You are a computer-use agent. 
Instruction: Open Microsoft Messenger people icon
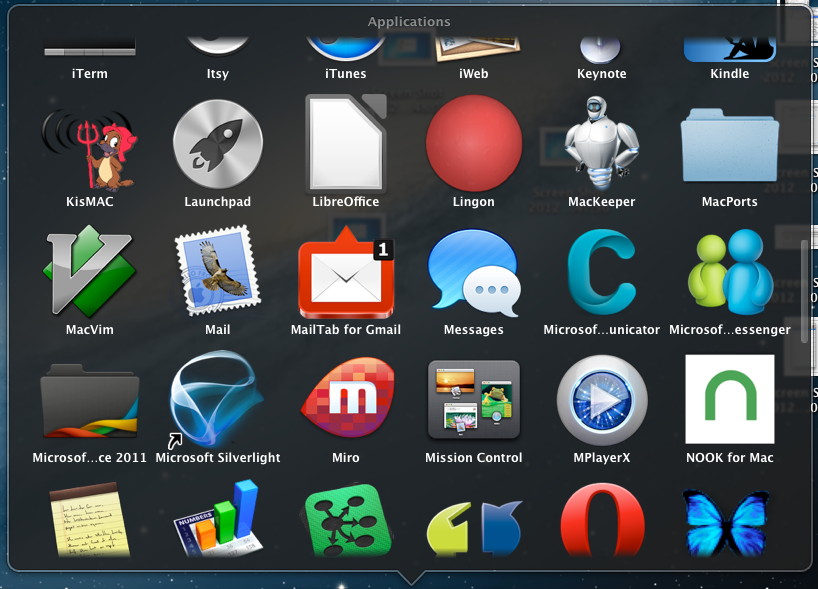[729, 272]
